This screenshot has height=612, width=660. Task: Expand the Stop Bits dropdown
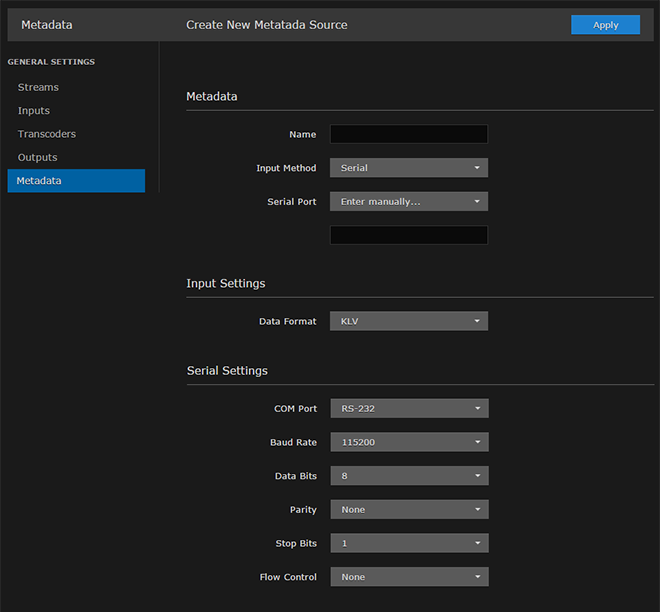pos(408,543)
